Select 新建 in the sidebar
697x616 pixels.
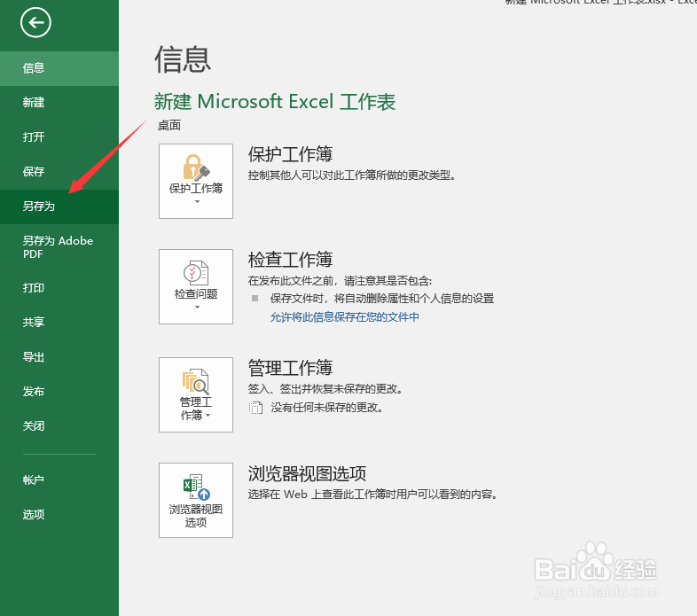pos(59,103)
